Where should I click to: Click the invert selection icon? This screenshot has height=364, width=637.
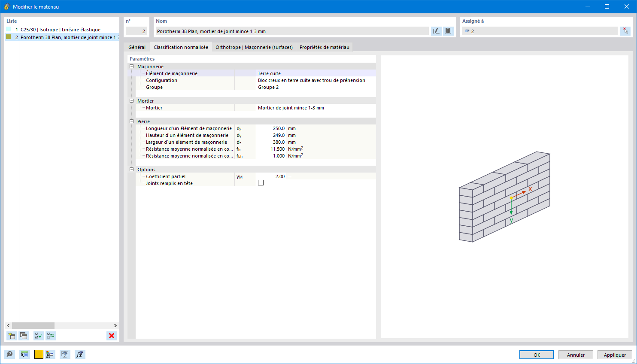coord(51,336)
